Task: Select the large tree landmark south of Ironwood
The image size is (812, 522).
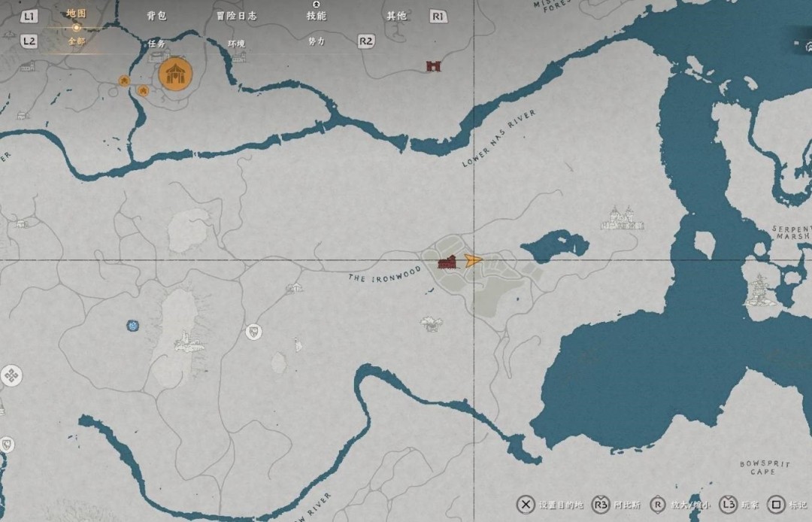Action: tap(431, 323)
